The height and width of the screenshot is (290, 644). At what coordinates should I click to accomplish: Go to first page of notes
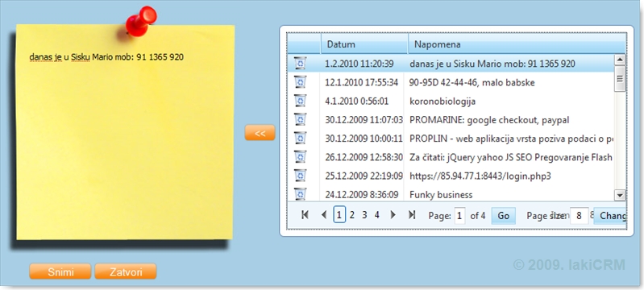tap(305, 215)
